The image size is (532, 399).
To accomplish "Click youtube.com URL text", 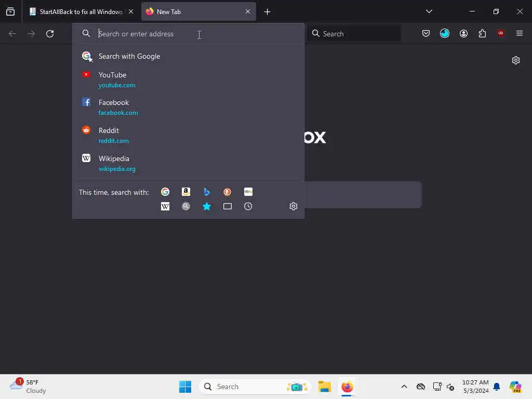I will (x=117, y=85).
